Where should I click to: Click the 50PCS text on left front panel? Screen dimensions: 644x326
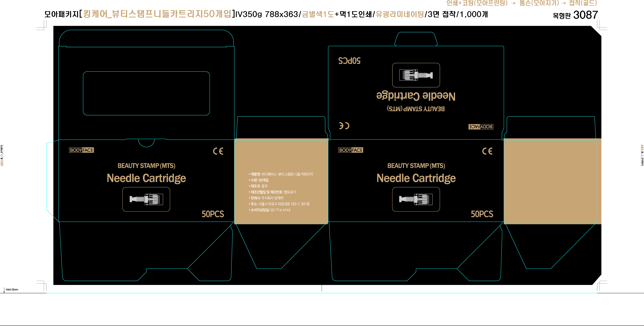(x=213, y=214)
